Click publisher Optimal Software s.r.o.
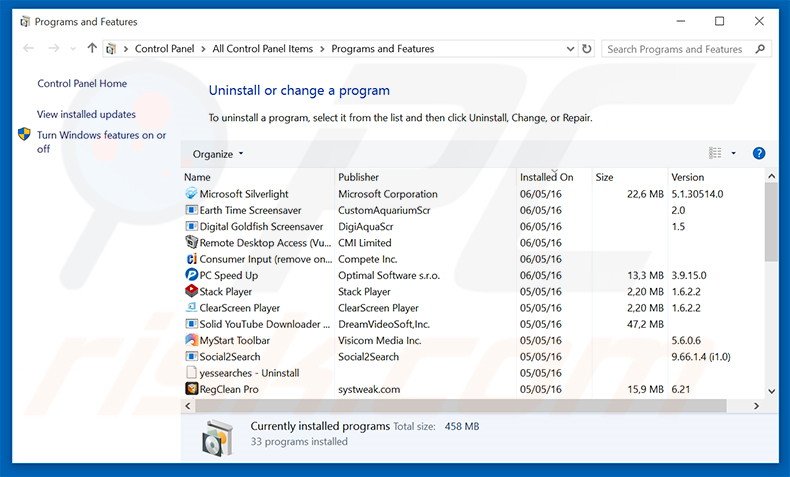Image resolution: width=790 pixels, height=477 pixels. click(389, 276)
